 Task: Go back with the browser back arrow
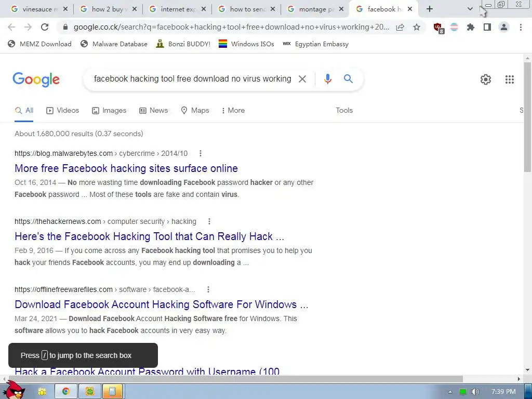[x=11, y=27]
